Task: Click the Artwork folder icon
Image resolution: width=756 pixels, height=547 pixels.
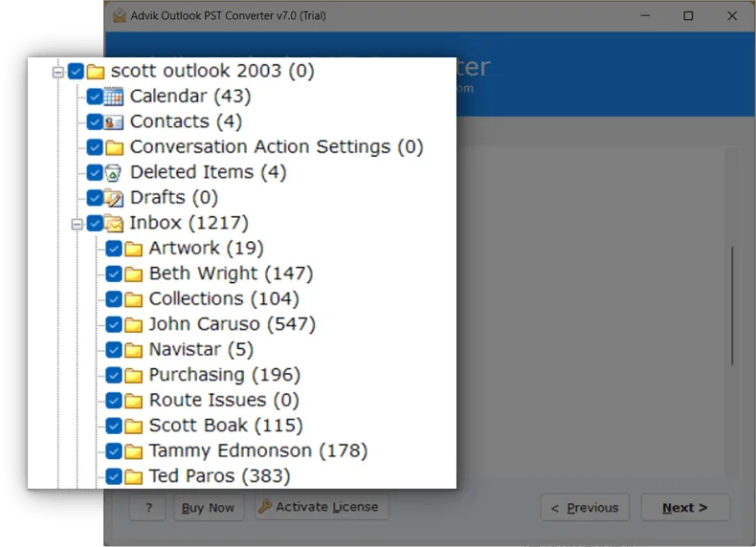Action: click(133, 249)
